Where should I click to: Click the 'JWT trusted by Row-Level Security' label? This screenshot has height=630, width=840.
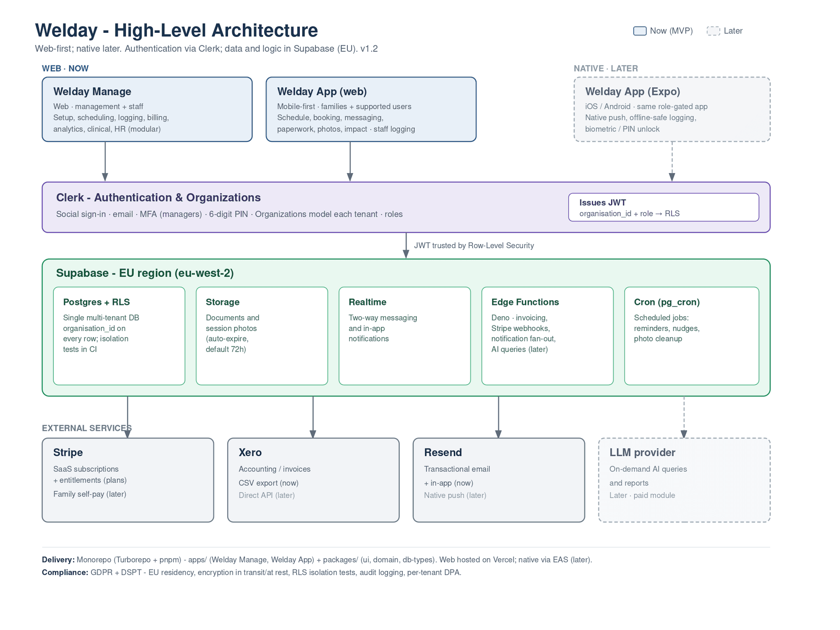[474, 246]
